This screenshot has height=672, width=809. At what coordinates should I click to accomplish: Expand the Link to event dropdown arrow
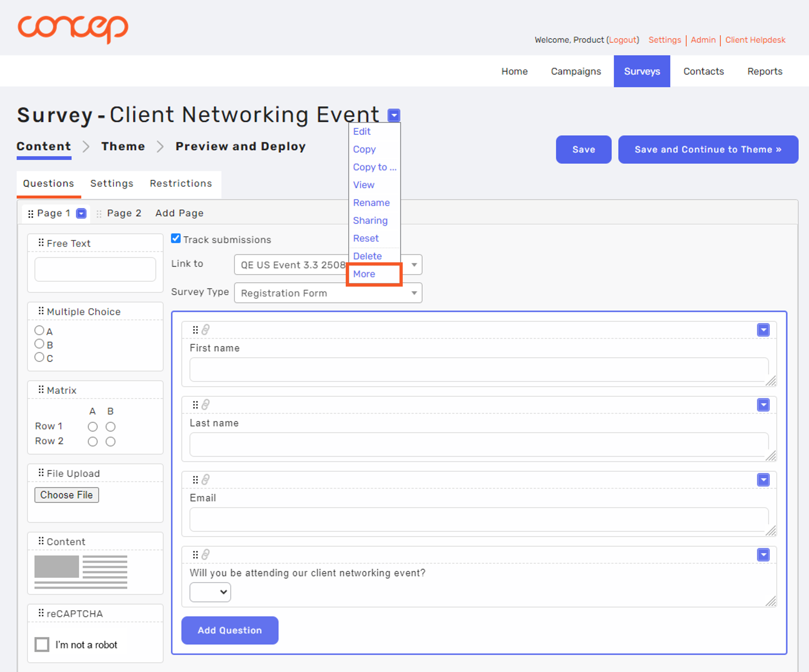pos(414,265)
